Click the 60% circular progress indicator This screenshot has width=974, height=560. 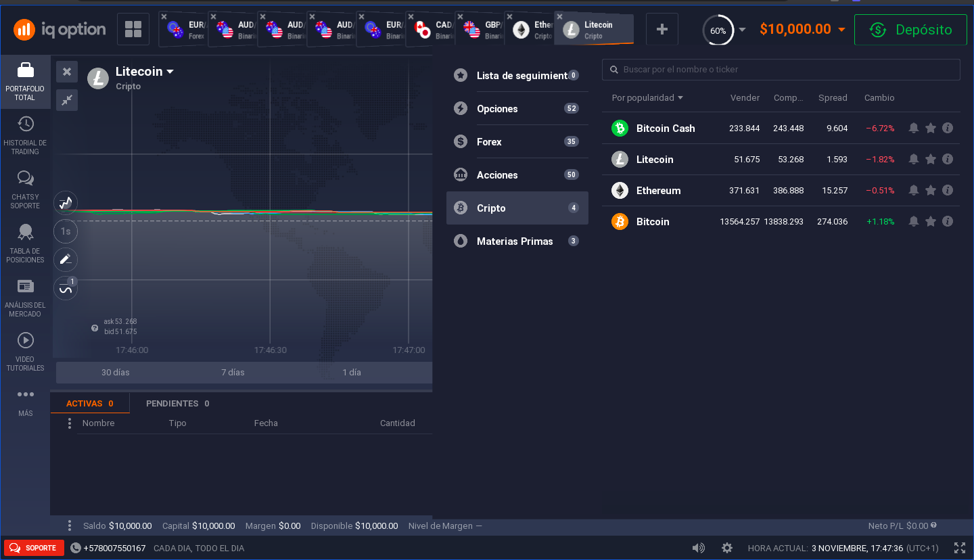coord(718,30)
